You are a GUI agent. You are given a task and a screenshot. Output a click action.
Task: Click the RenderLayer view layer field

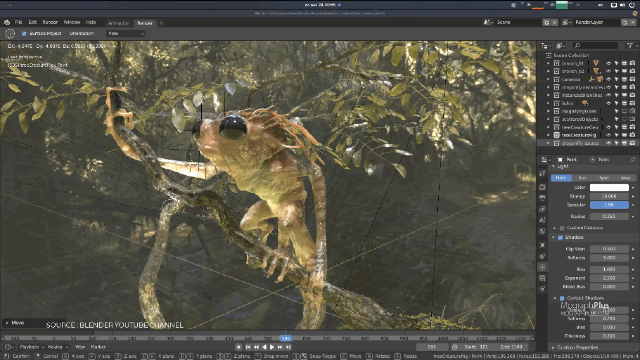point(597,22)
